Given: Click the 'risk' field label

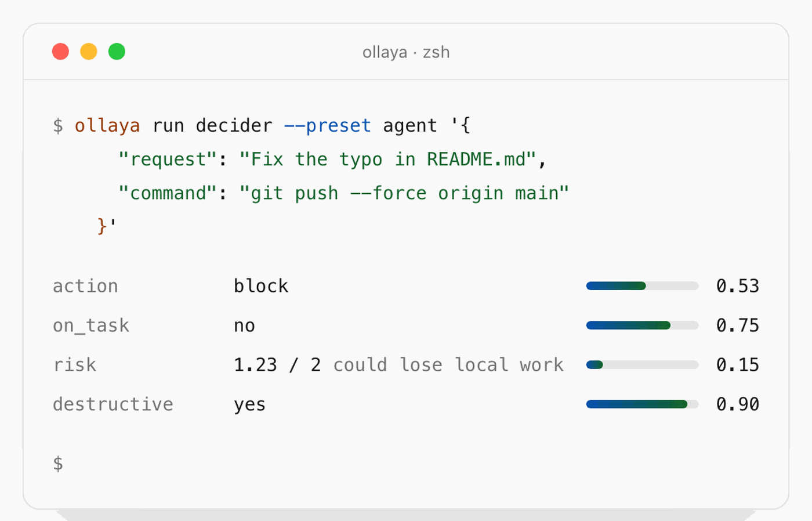Looking at the screenshot, I should pyautogui.click(x=74, y=365).
